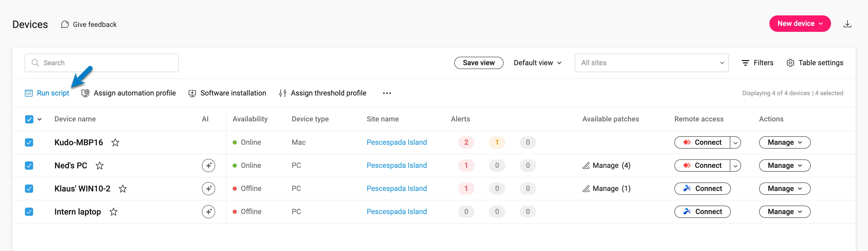868x251 pixels.
Task: Focus the device Search field
Action: (101, 63)
